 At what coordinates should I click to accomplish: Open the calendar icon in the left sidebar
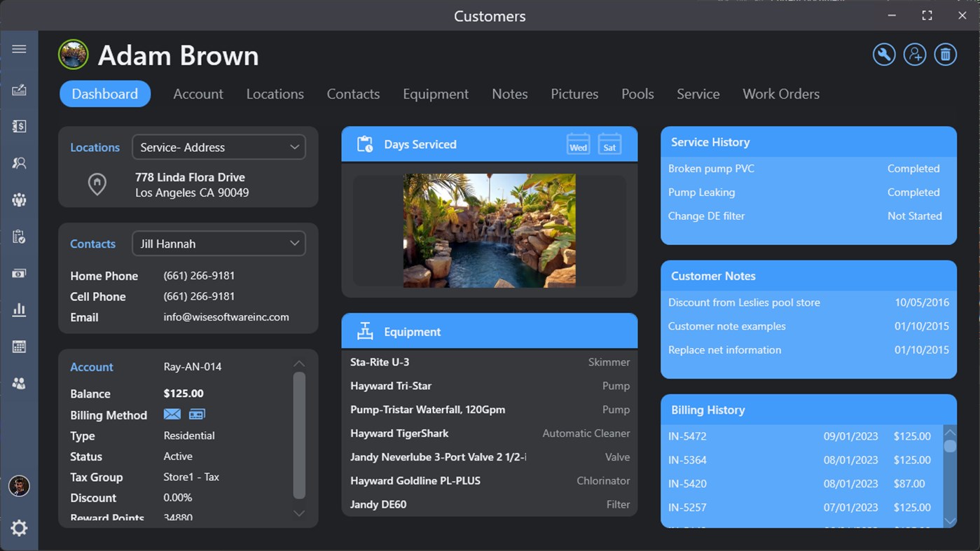[19, 346]
